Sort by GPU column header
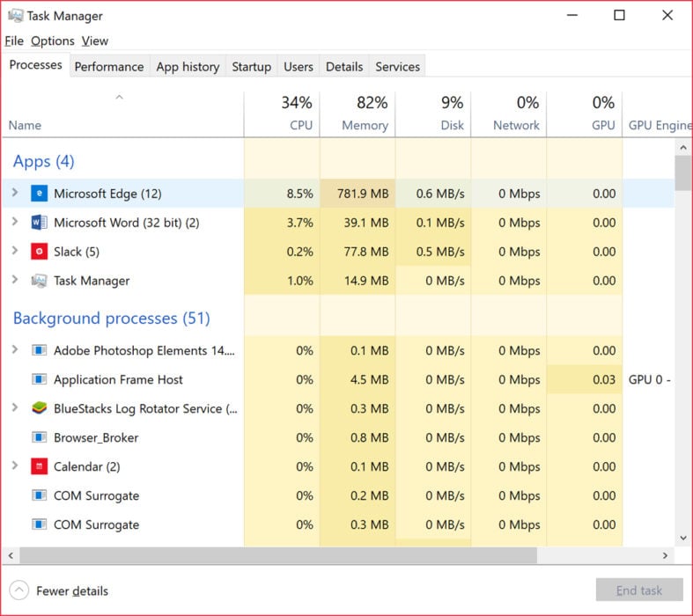Screen dimensions: 693x616 pyautogui.click(x=585, y=114)
